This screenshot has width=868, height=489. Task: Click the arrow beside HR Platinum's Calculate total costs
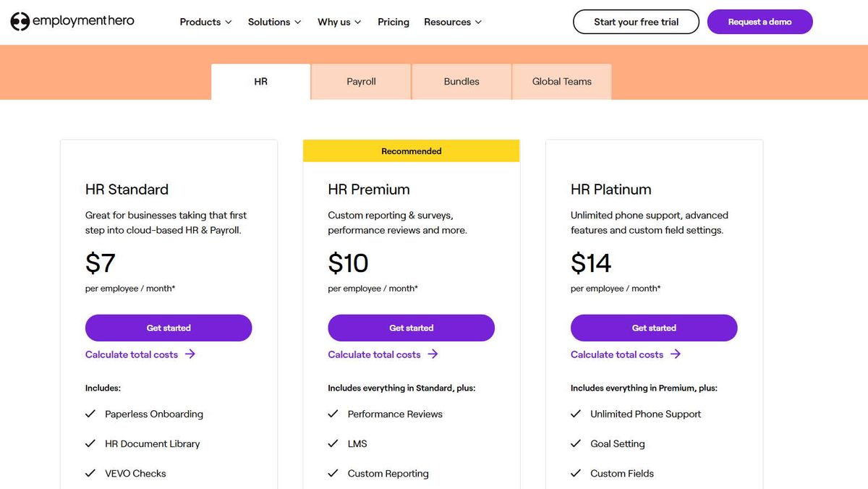[x=675, y=354]
